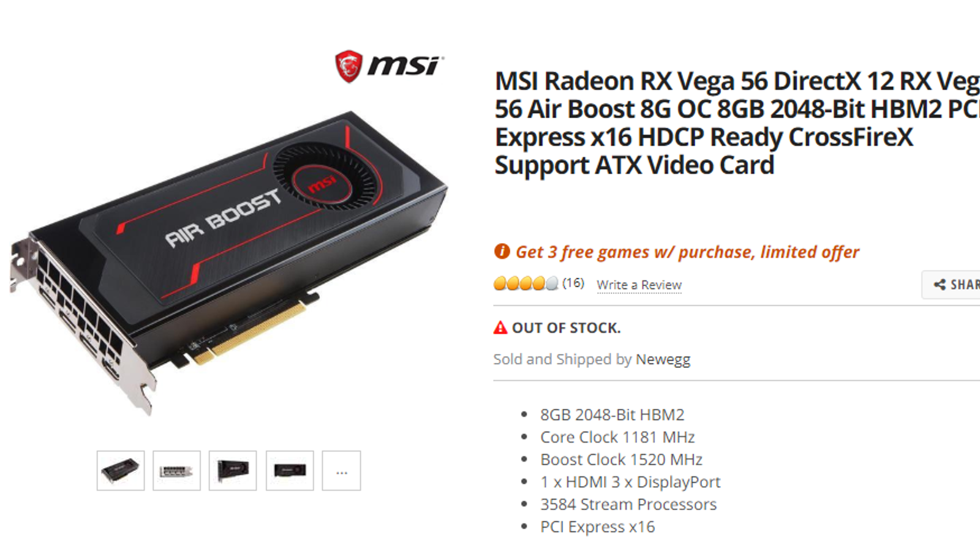Click the Boost Clock 1520 MHz spec line

(x=621, y=460)
